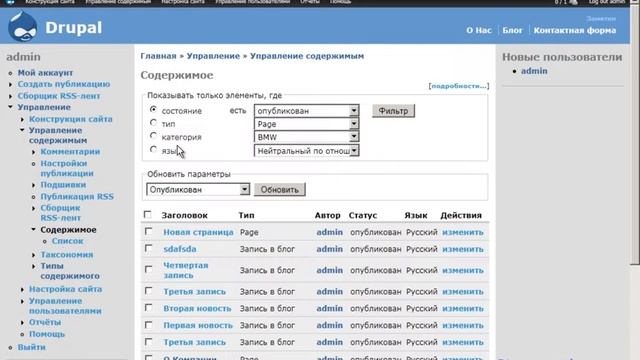Open the состояние dropdown showing опубликован
Viewport: 640px width, 360px height.
tap(307, 111)
